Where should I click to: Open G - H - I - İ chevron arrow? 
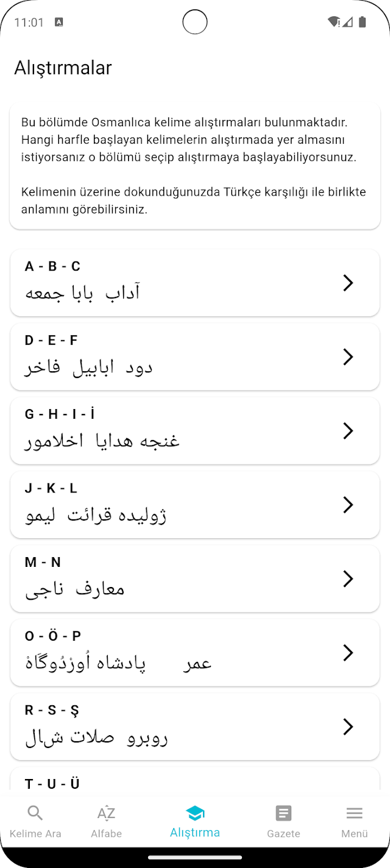coord(348,431)
